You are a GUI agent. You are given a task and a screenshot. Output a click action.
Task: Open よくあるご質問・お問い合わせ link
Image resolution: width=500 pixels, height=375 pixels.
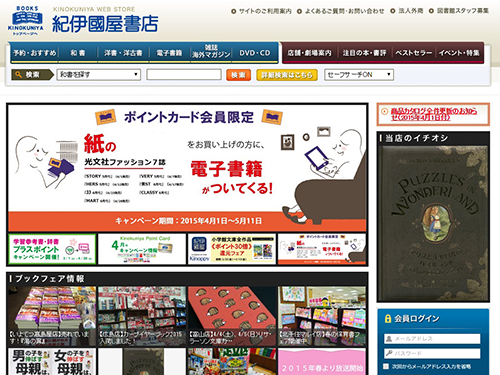pyautogui.click(x=344, y=11)
